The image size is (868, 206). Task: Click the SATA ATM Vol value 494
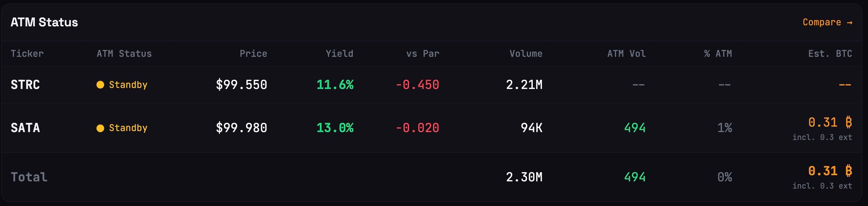(635, 128)
